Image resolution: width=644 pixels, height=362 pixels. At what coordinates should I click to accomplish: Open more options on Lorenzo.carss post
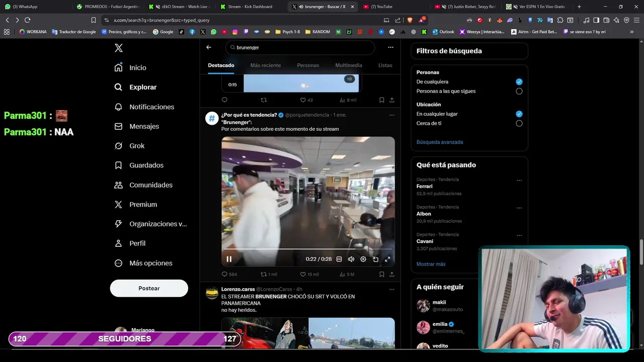point(391,289)
